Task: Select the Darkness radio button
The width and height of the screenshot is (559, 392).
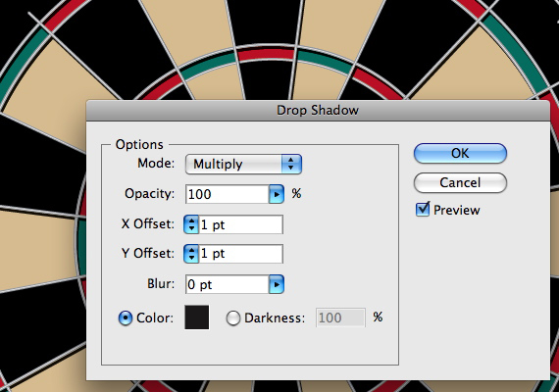Action: tap(233, 318)
